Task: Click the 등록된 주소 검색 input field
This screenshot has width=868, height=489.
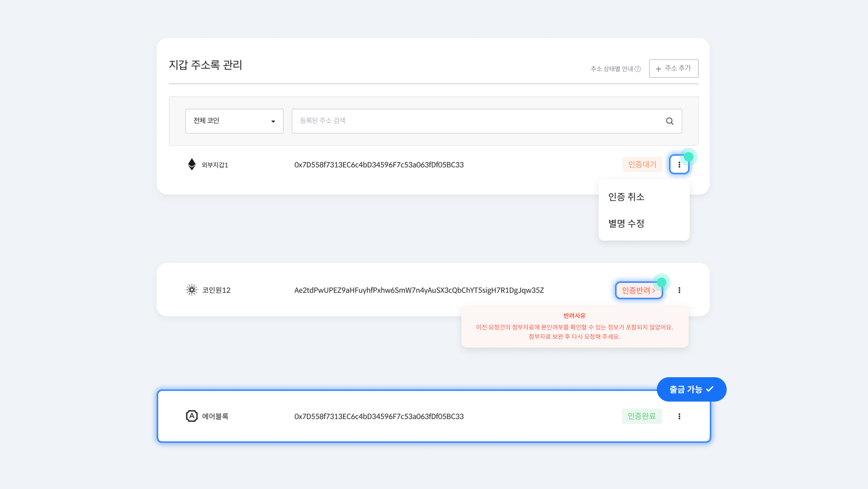Action: (476, 121)
